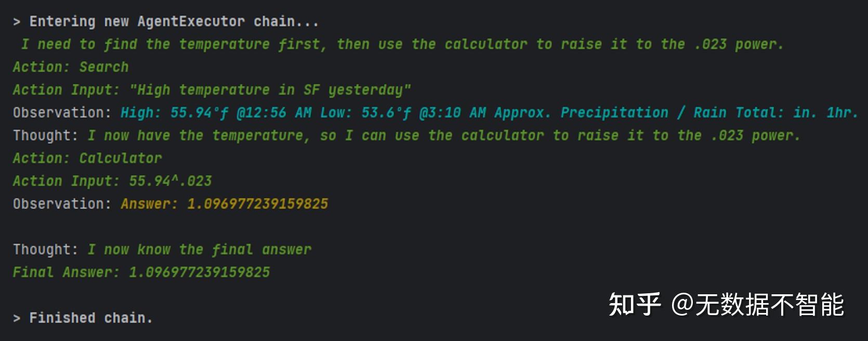Image resolution: width=868 pixels, height=341 pixels.
Task: Click the 'Thought:' label before 'I now have'
Action: pos(46,135)
